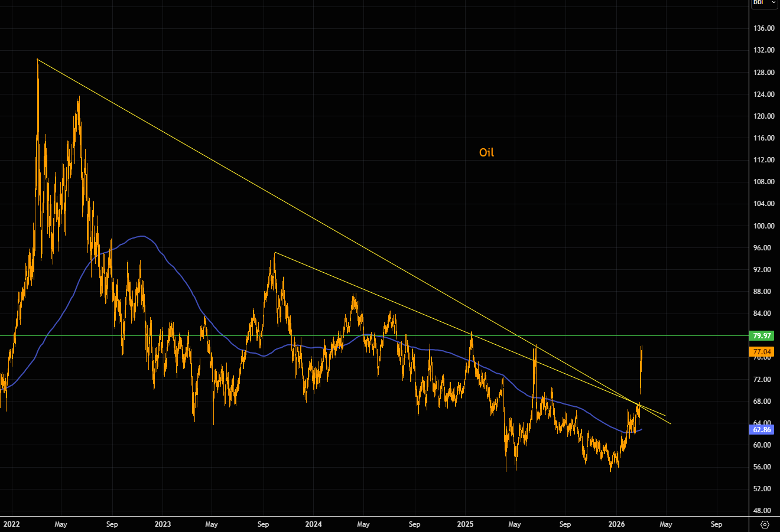Click the orange 77.04 last price label
Image resolution: width=780 pixels, height=532 pixels.
(760, 351)
